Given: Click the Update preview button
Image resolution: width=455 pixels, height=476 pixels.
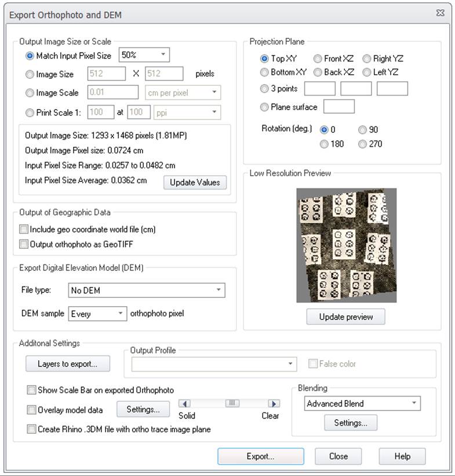Looking at the screenshot, I should (345, 317).
